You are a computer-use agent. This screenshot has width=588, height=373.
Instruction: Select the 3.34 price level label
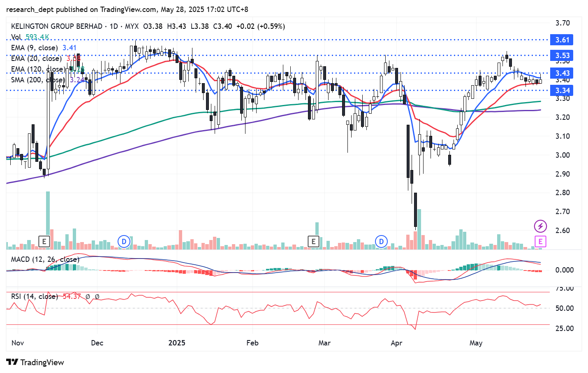[562, 91]
